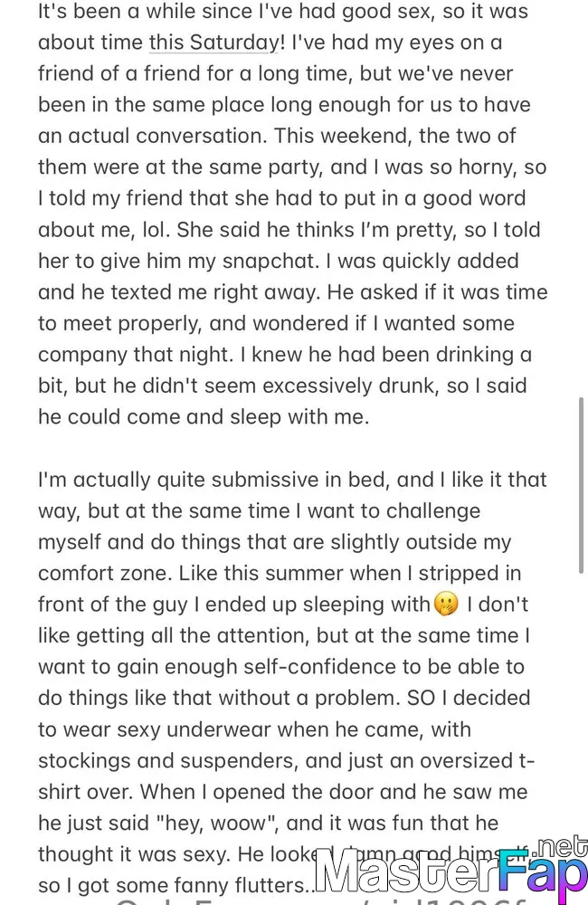
Task: Click the vertical scrollbar thumb
Action: (581, 485)
